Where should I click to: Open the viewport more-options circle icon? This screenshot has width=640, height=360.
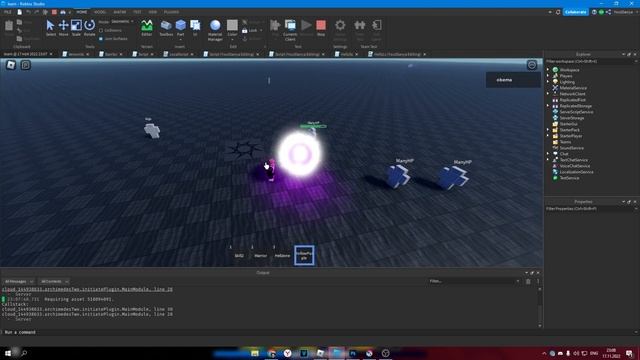(x=531, y=65)
